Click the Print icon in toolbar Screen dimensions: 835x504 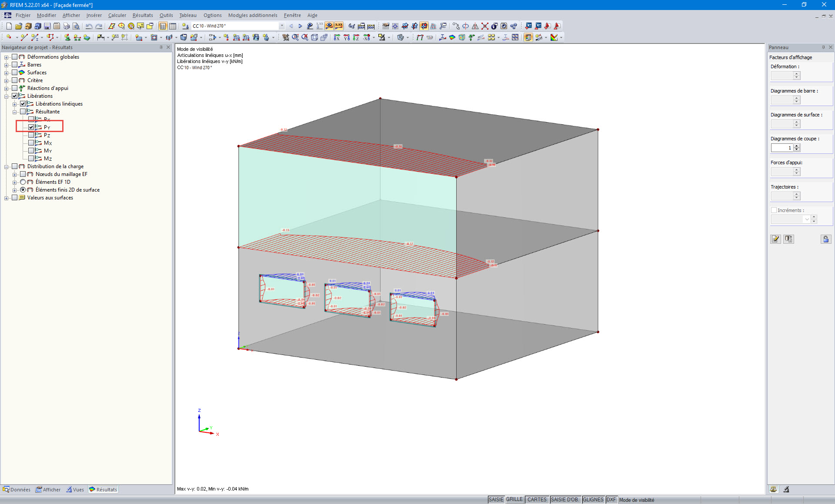(x=67, y=26)
